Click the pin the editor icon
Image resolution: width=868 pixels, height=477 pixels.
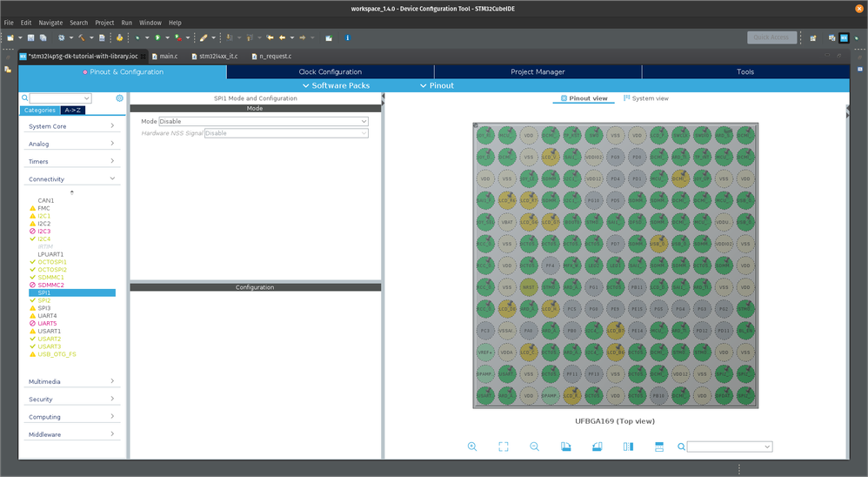[x=329, y=37]
